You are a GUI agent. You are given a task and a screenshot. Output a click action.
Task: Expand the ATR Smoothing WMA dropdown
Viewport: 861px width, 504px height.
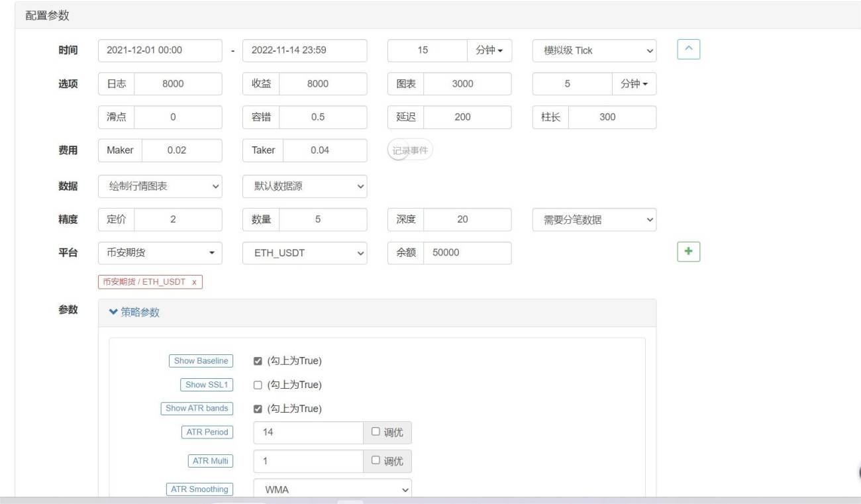[332, 490]
